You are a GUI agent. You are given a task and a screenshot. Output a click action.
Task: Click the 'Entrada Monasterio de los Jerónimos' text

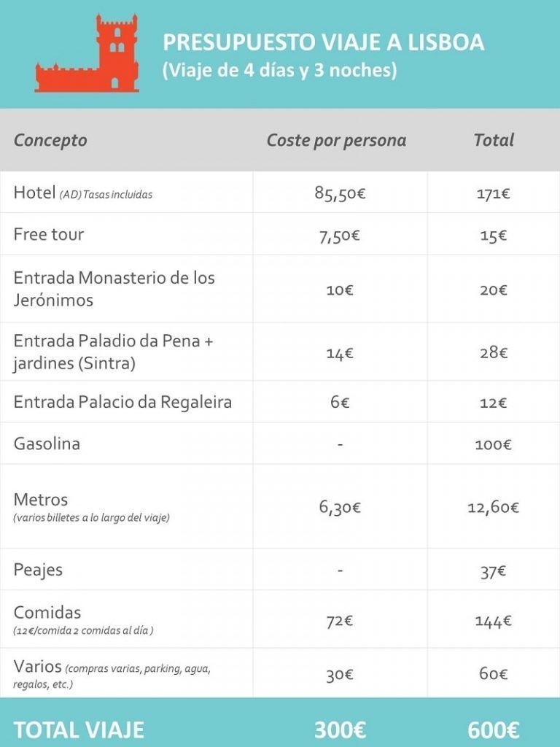pyautogui.click(x=114, y=289)
